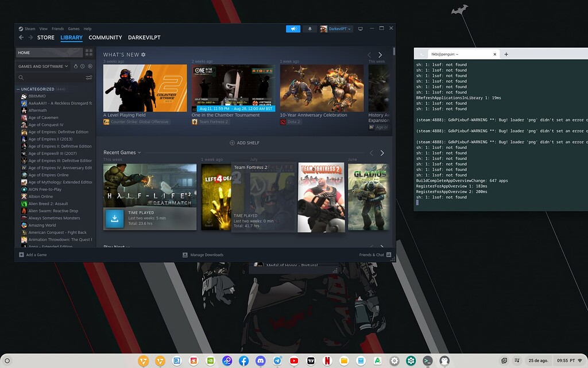The width and height of the screenshot is (588, 368).
Task: Open the Games menu
Action: (73, 29)
